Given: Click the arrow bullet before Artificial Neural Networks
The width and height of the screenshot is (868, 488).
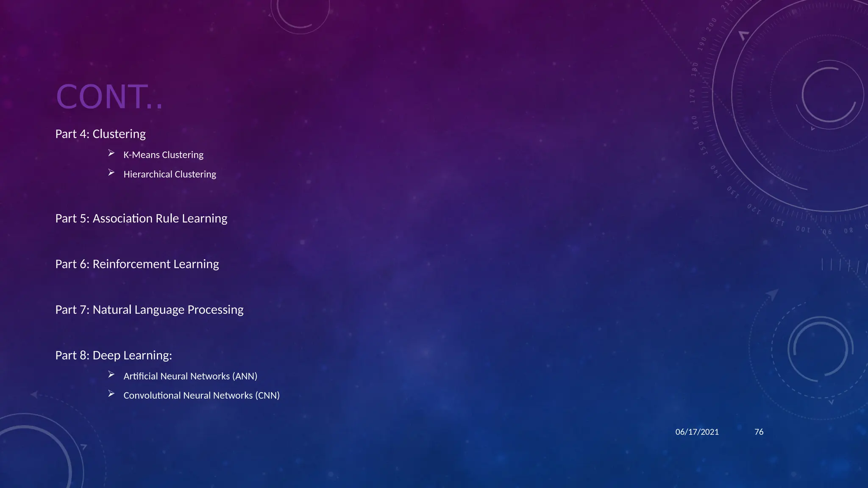Looking at the screenshot, I should (x=111, y=374).
